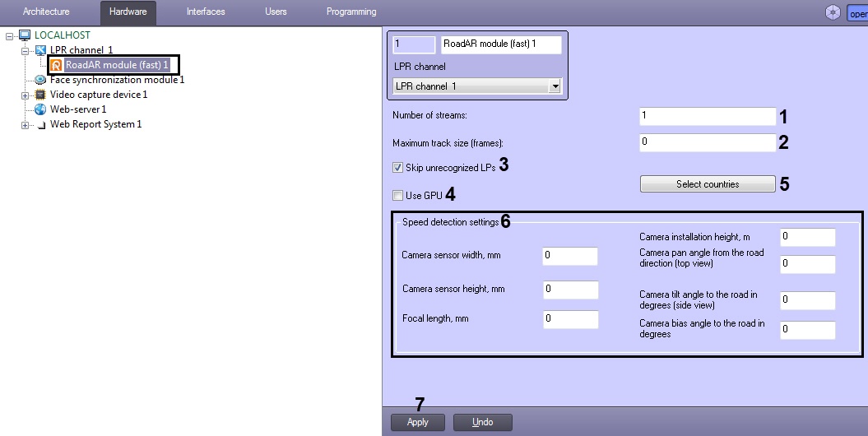Click the Focal length field
868x436 pixels.
tap(571, 320)
